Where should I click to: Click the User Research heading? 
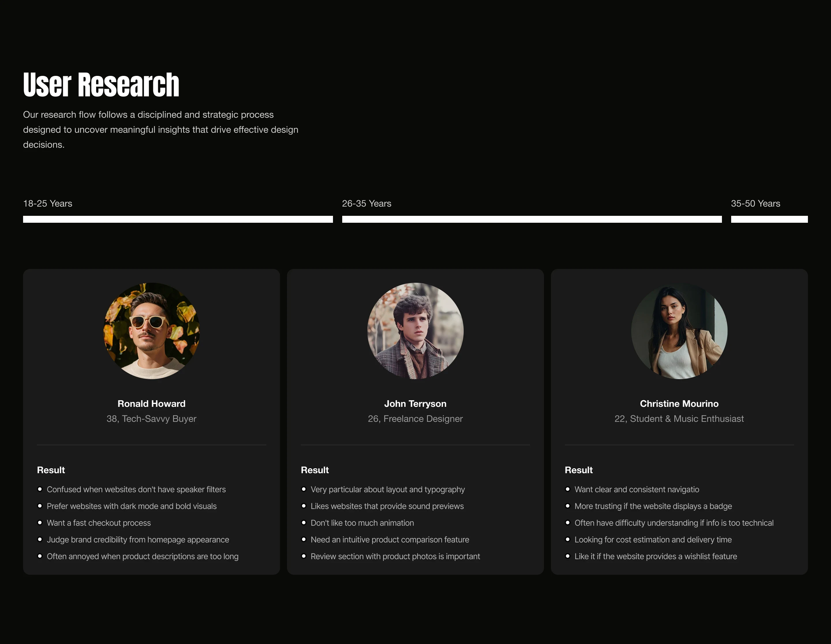[101, 85]
